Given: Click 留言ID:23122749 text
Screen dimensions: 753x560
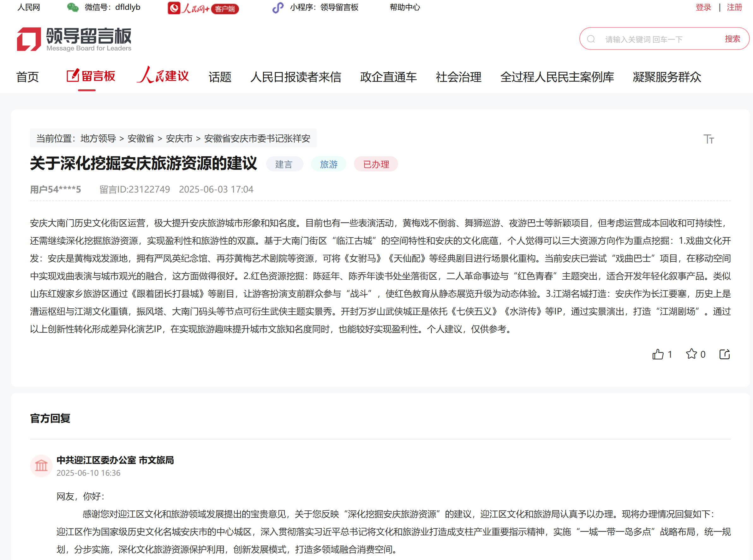Looking at the screenshot, I should [x=134, y=189].
